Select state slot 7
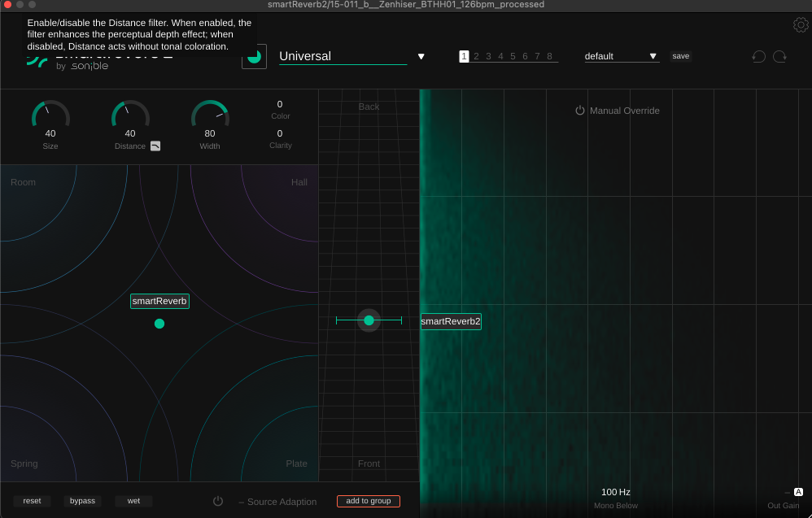The image size is (812, 518). tap(538, 56)
